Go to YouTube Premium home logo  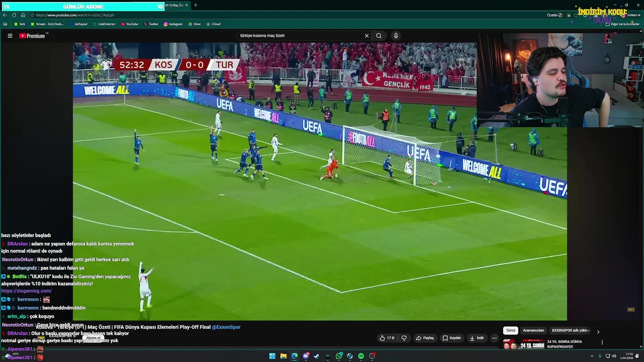point(33,36)
